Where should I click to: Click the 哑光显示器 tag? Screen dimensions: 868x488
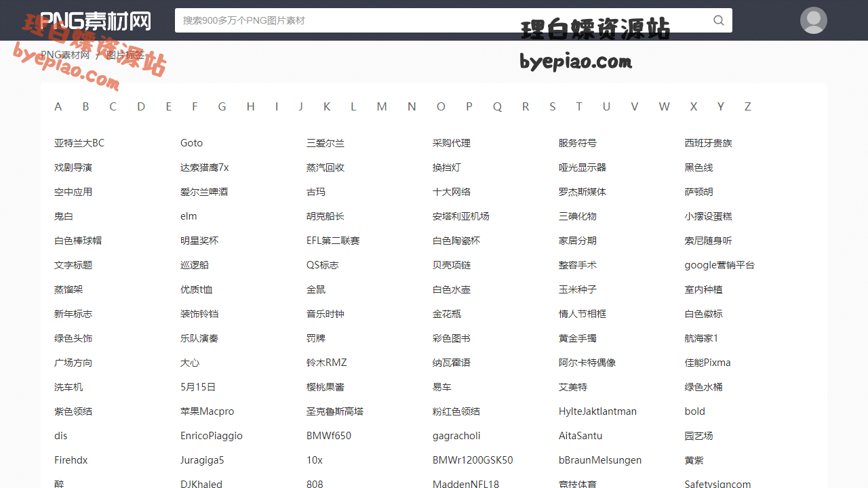[583, 167]
